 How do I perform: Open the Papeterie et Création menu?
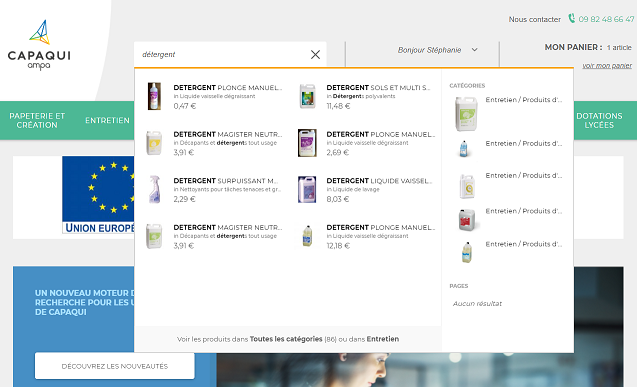[37, 120]
